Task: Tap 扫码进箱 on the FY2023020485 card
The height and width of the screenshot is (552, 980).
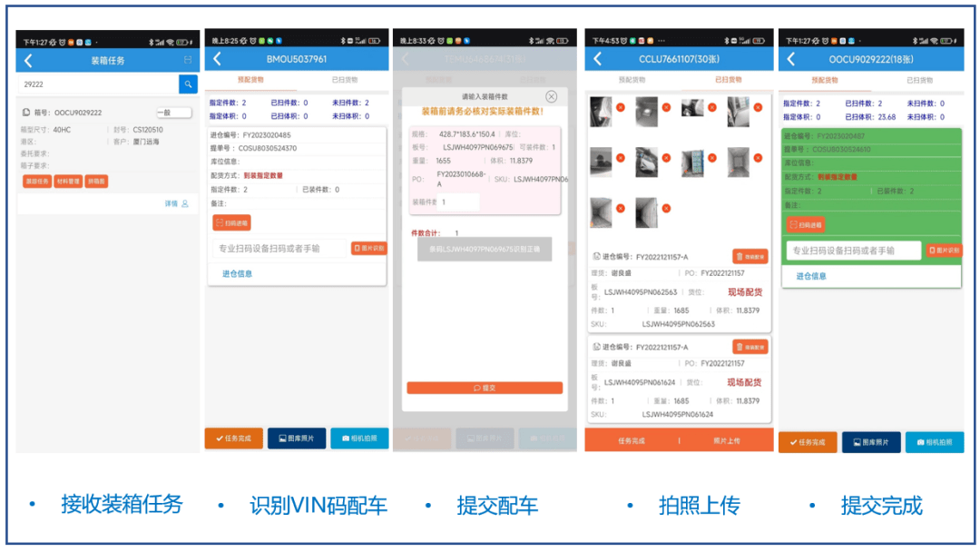Action: tap(232, 222)
